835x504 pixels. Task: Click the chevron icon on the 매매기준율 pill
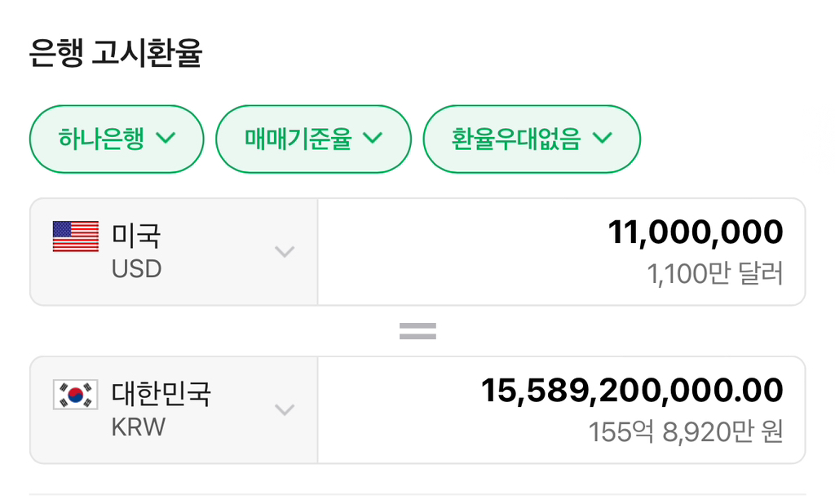pos(373,139)
